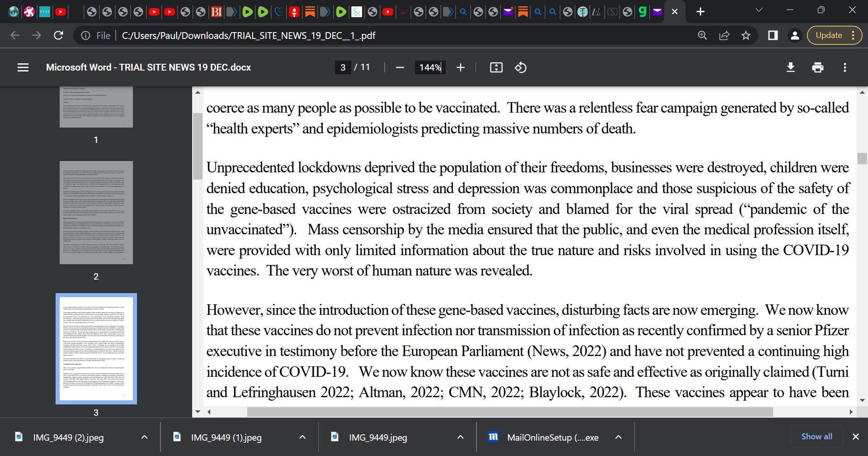Share this page icon

pyautogui.click(x=724, y=35)
